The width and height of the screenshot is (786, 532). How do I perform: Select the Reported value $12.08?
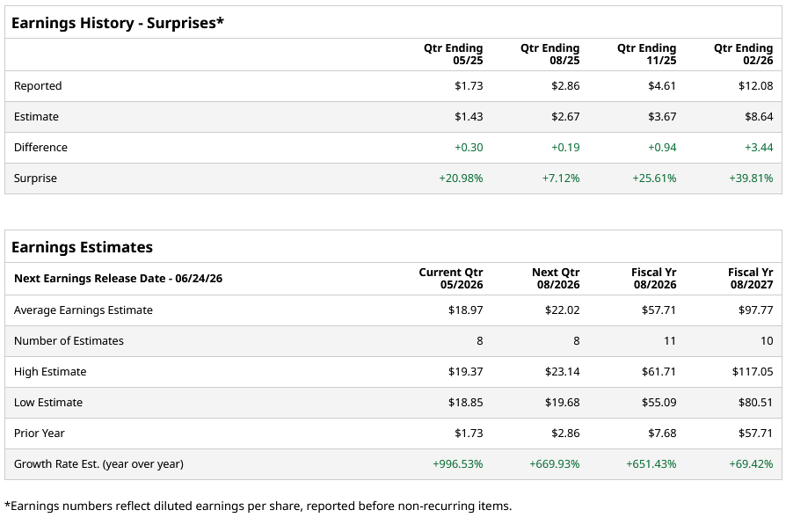pyautogui.click(x=756, y=86)
